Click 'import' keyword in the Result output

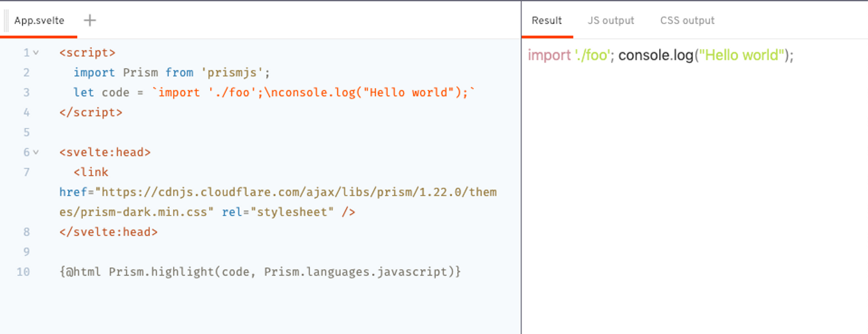point(549,55)
